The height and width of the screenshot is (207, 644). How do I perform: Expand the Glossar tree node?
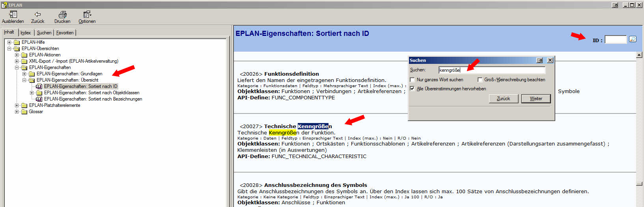pos(17,112)
